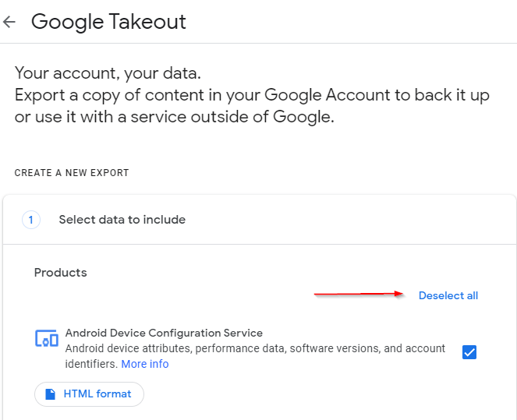517x420 pixels.
Task: Click the red arrow annotation
Action: coord(358,294)
